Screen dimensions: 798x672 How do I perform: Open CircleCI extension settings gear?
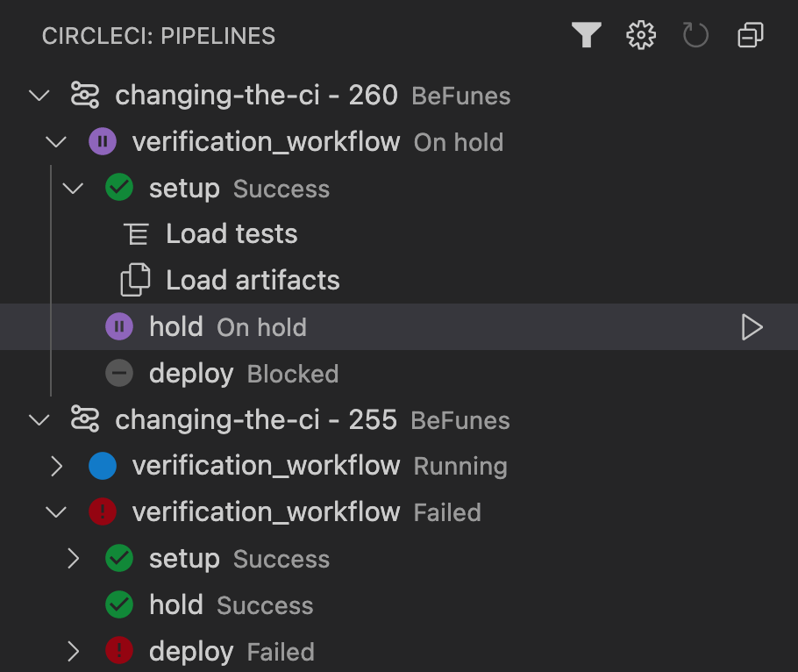[640, 35]
